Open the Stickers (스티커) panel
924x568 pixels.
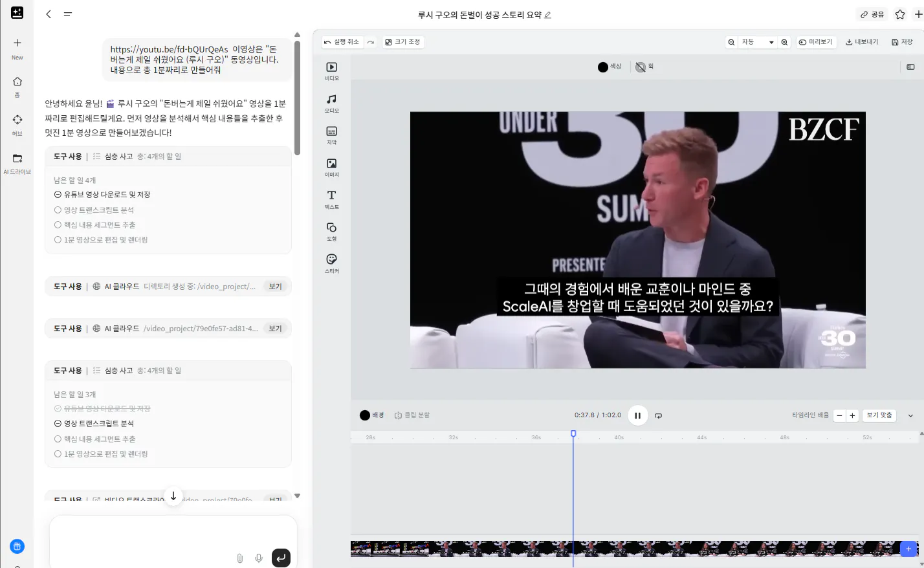[331, 263]
